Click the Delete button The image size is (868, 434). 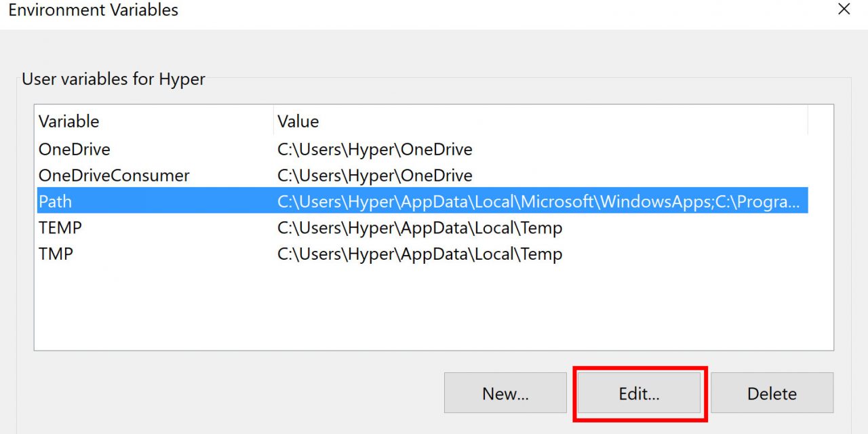click(x=772, y=393)
